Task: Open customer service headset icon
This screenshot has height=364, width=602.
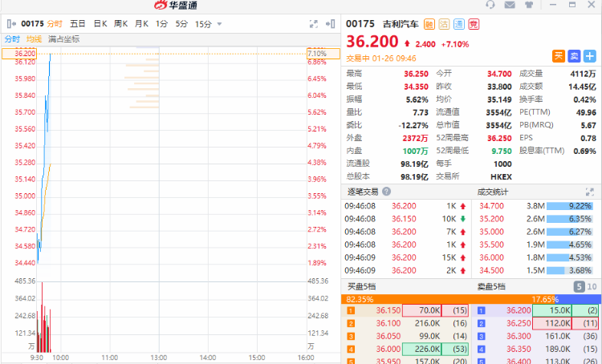Action: tap(490, 5)
